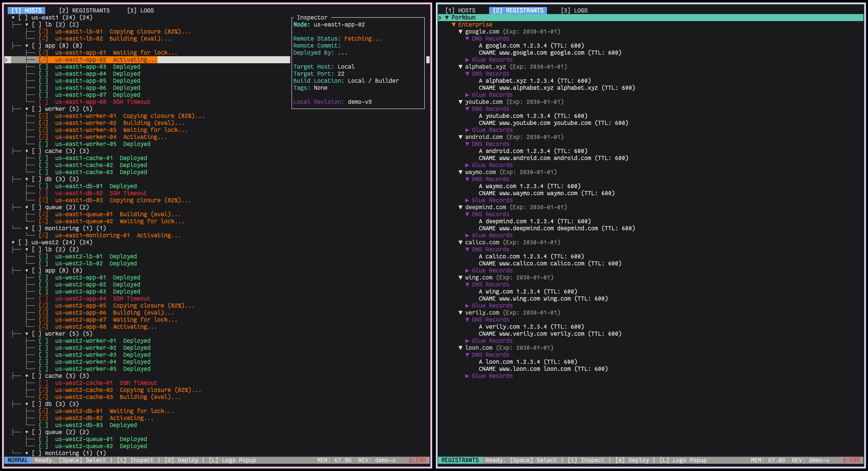Tick the us-west2-worker-03 checkbox
The image size is (868, 471).
43,355
